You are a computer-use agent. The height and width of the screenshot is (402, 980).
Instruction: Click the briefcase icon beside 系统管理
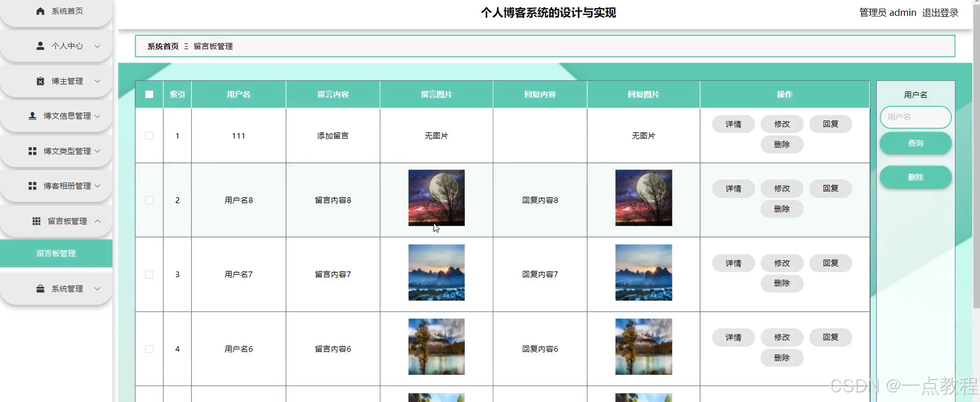[40, 289]
